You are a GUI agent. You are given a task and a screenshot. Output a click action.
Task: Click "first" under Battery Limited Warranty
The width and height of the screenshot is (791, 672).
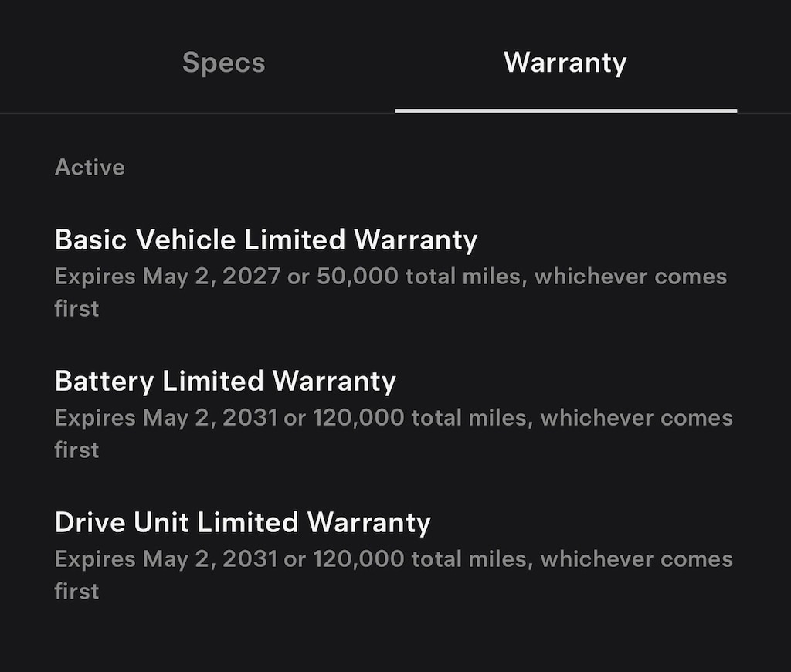[x=76, y=450]
